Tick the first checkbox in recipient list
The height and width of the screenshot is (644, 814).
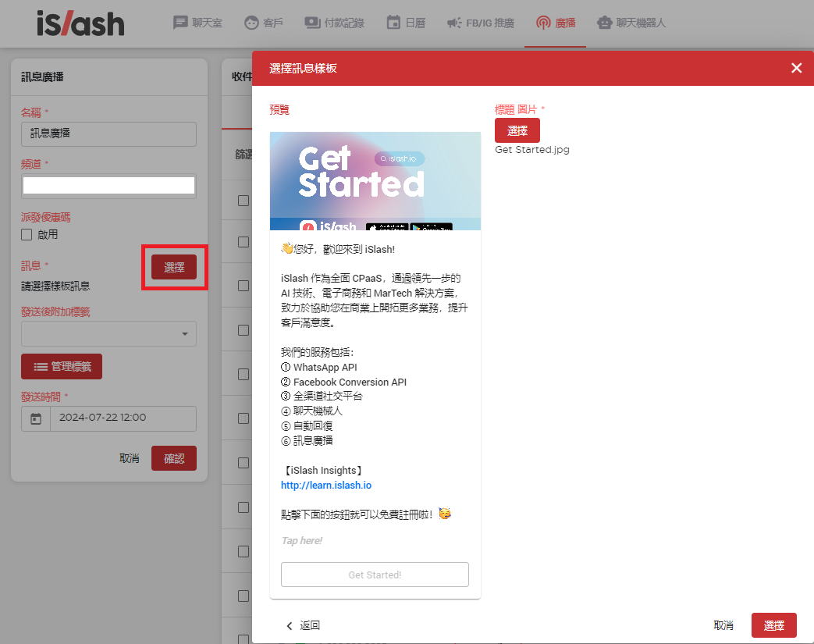(243, 201)
